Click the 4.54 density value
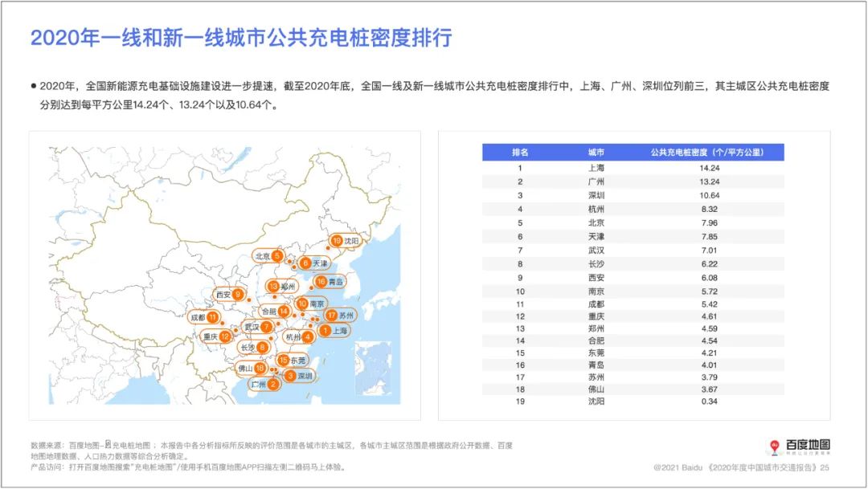 [x=709, y=340]
